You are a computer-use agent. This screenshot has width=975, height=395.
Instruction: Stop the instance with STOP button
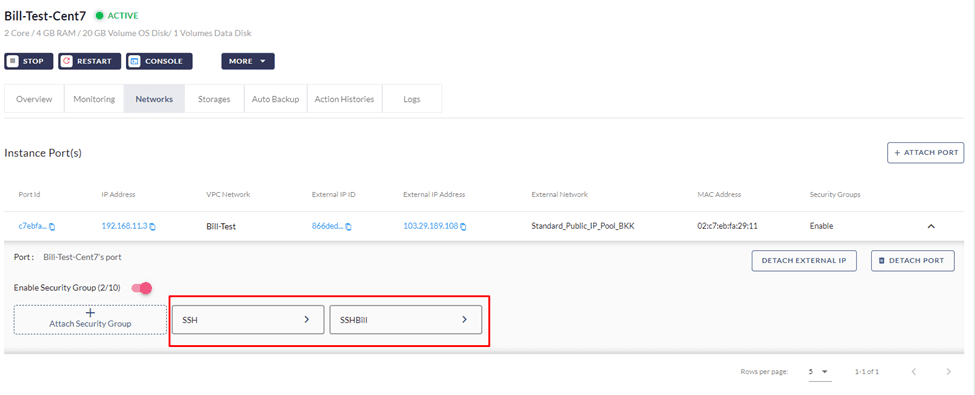(29, 61)
